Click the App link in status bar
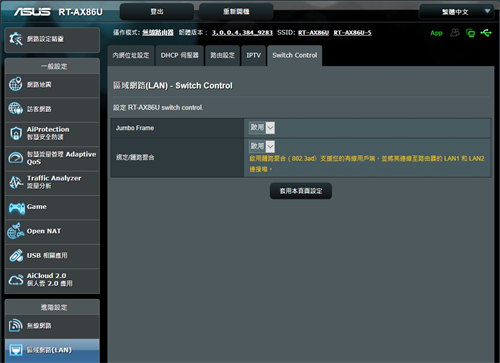Viewport: 500px width, 363px height. coord(436,33)
